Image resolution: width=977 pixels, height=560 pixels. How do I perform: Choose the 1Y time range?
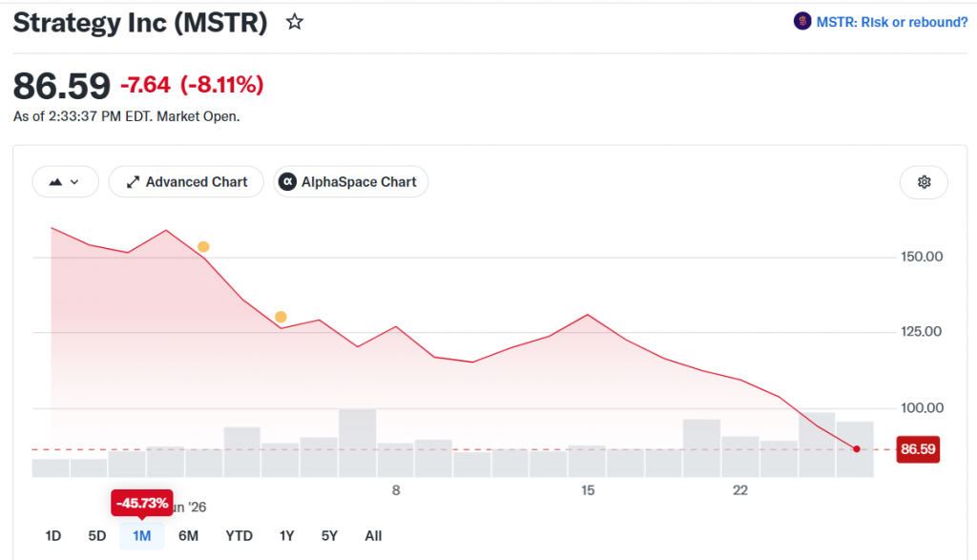286,536
